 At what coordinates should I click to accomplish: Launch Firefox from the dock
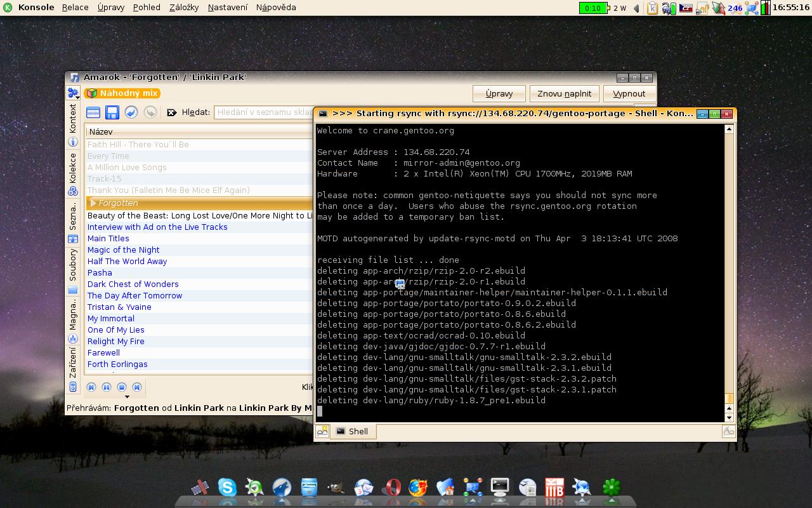point(418,487)
